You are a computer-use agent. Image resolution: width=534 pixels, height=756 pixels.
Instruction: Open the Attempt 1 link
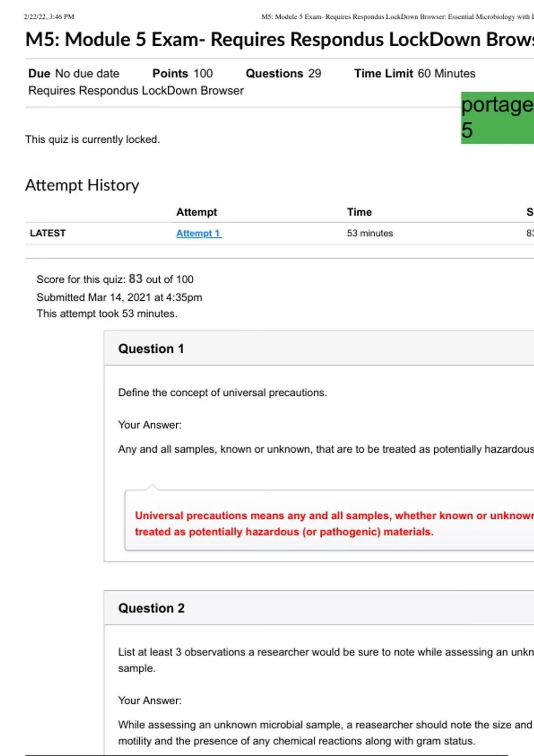(x=198, y=233)
